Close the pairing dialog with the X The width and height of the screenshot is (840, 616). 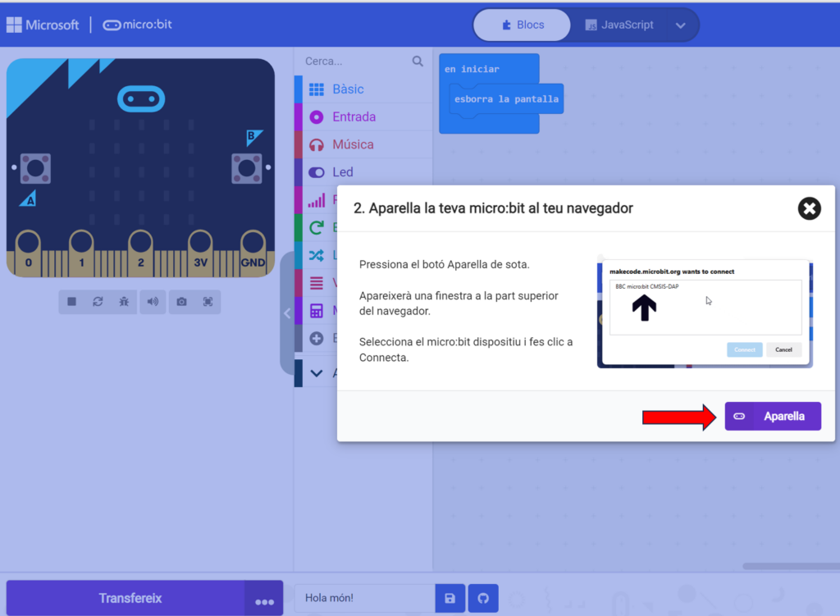click(809, 208)
